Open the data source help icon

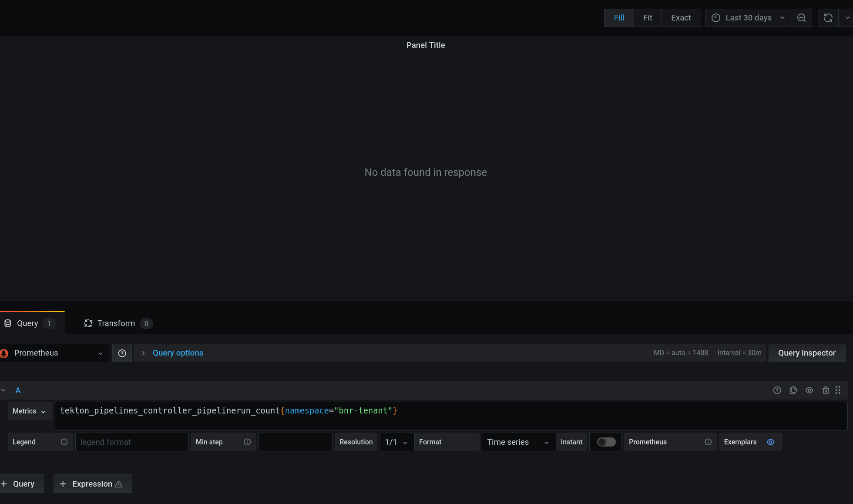click(x=122, y=353)
